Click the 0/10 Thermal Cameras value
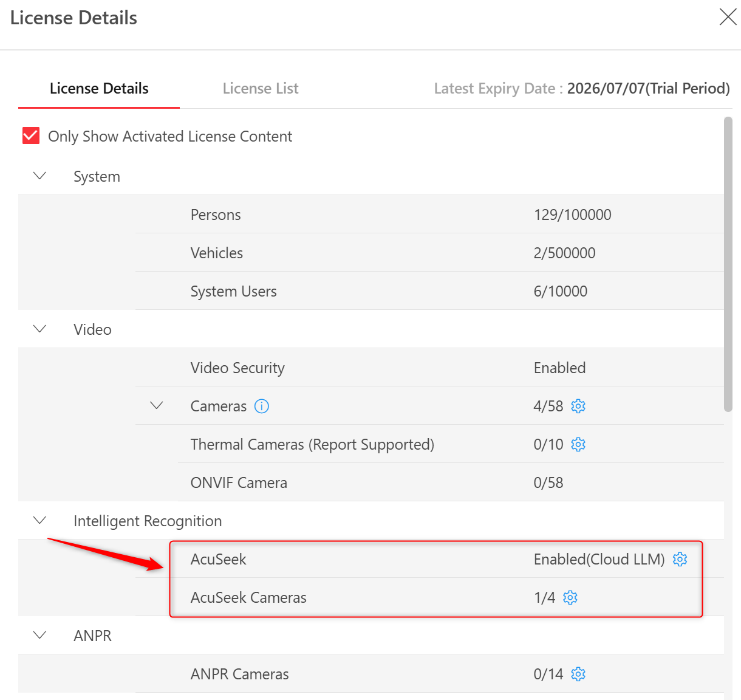Screen dimensions: 741x700 pyautogui.click(x=548, y=444)
